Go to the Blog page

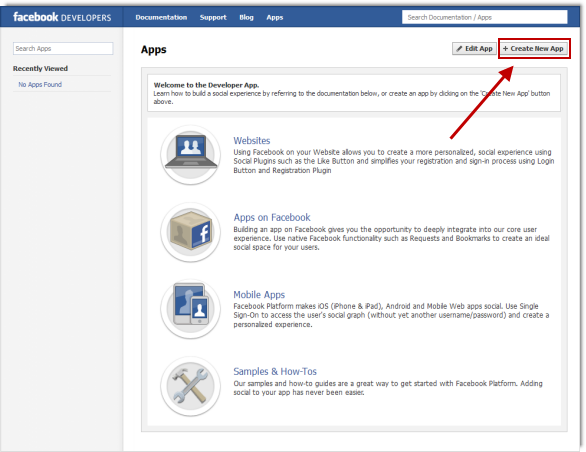[246, 17]
